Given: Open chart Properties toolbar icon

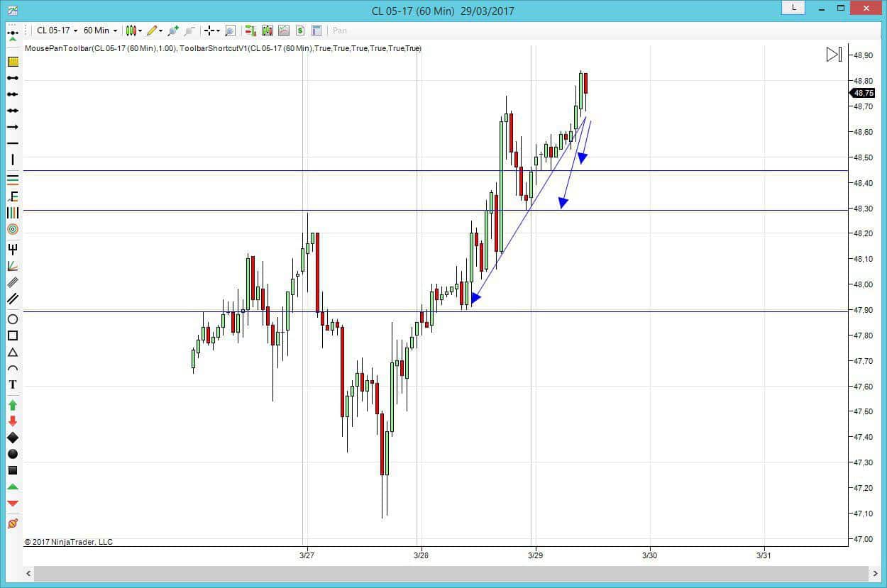Looking at the screenshot, I should click(316, 30).
